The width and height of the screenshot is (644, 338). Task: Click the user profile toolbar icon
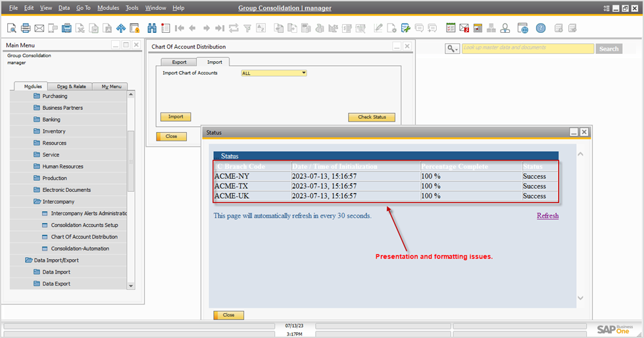(x=505, y=28)
